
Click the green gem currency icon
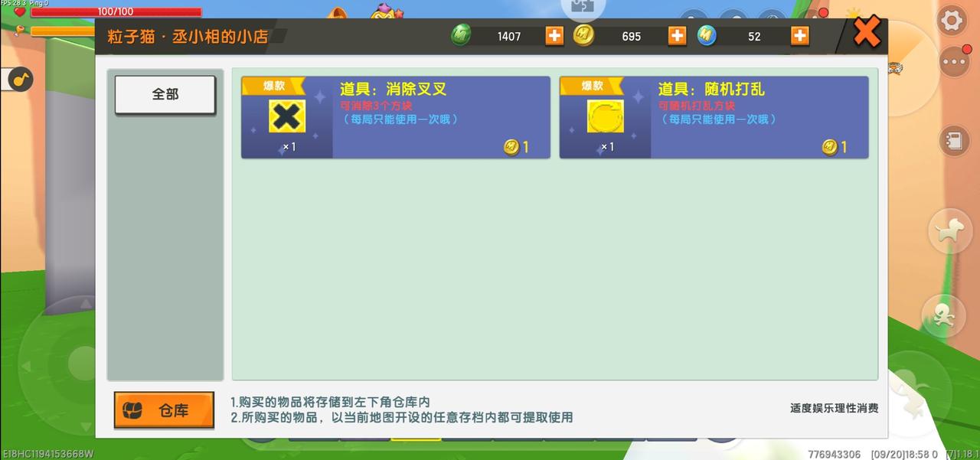pos(461,35)
